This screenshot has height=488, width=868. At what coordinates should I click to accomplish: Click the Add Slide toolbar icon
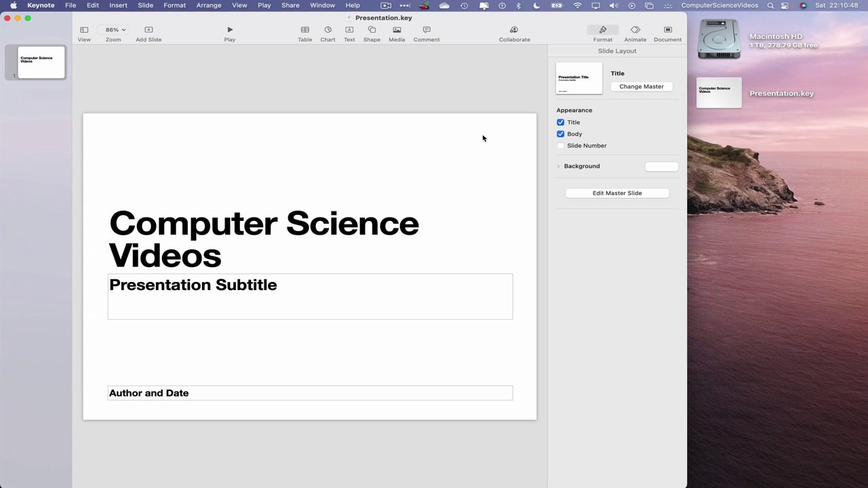[149, 30]
